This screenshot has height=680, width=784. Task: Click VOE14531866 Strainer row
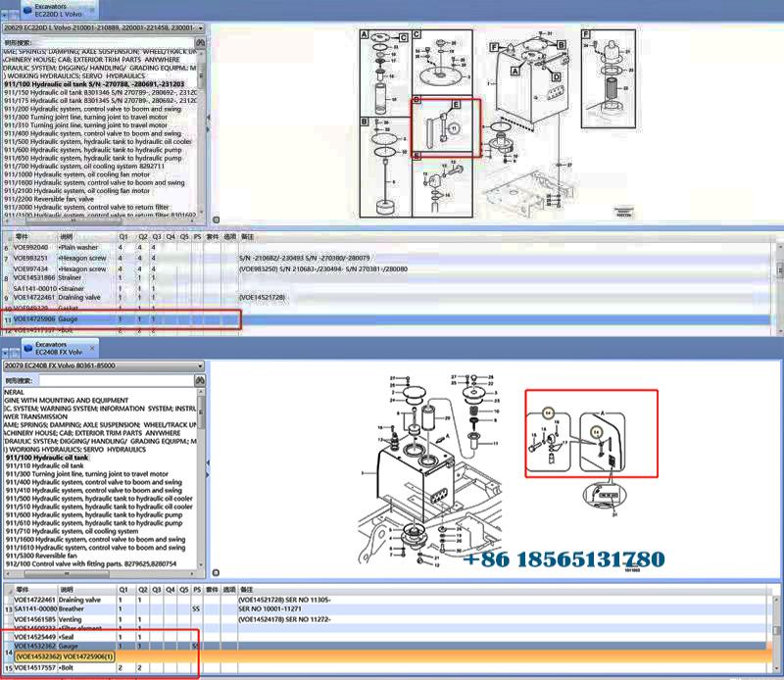(387, 277)
